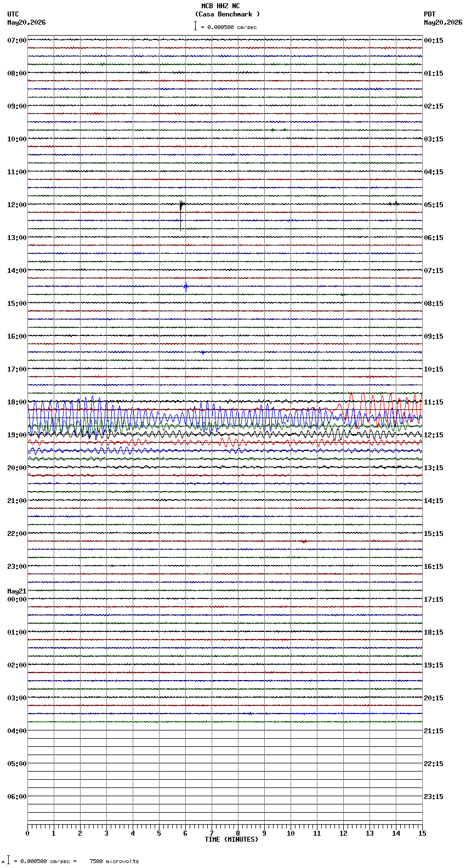This screenshot has height=868, width=466.
Task: Click the 17:00 UTC time label
Action: (x=17, y=369)
